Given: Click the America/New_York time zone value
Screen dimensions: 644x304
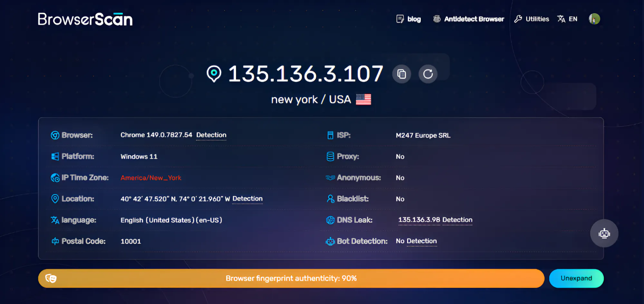Looking at the screenshot, I should 151,178.
